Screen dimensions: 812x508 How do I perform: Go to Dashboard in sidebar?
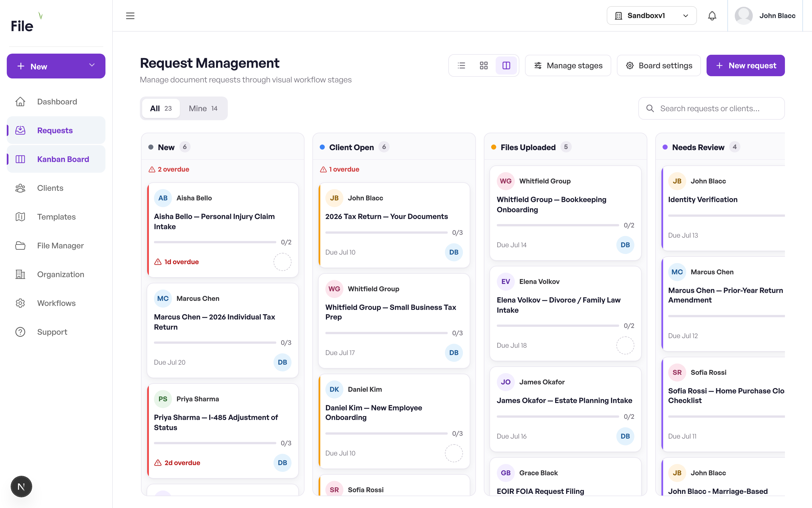coord(56,102)
